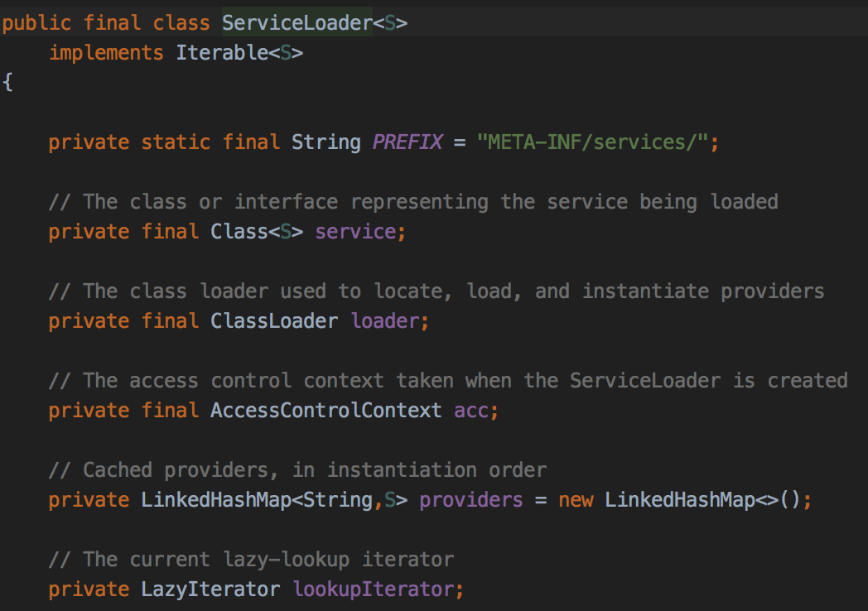Viewport: 868px width, 611px height.
Task: Click the 'lookupIterator' field name
Action: click(374, 590)
